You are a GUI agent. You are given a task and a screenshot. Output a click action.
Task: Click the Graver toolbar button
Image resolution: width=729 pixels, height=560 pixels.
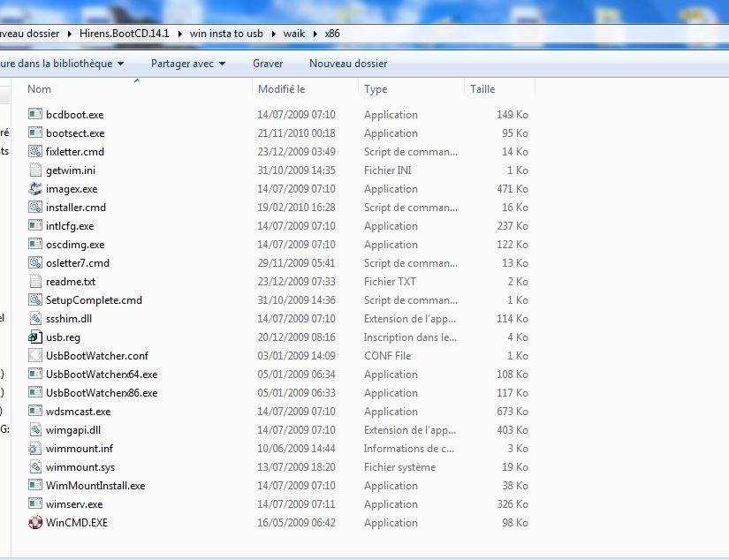click(268, 64)
